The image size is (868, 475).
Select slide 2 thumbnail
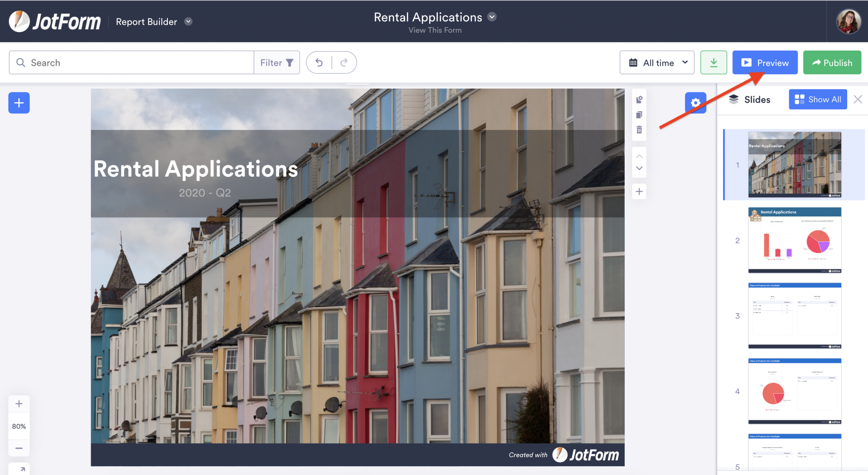pos(794,240)
